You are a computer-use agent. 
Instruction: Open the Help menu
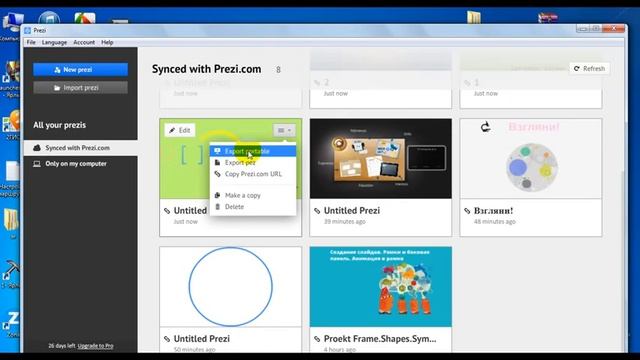[x=107, y=42]
